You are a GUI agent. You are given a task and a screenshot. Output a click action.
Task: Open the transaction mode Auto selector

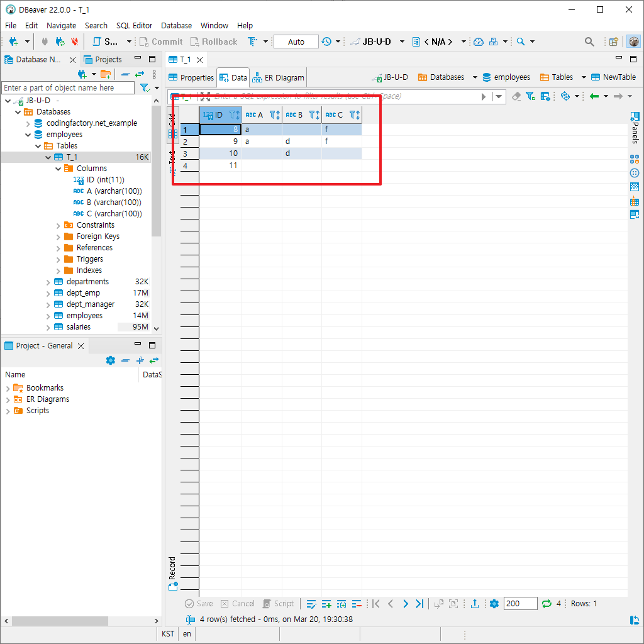click(296, 42)
